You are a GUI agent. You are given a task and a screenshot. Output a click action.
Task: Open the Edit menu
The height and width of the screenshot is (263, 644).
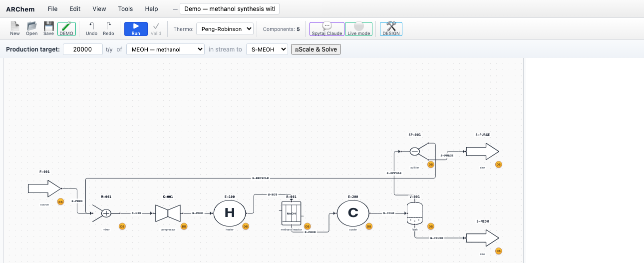(75, 9)
